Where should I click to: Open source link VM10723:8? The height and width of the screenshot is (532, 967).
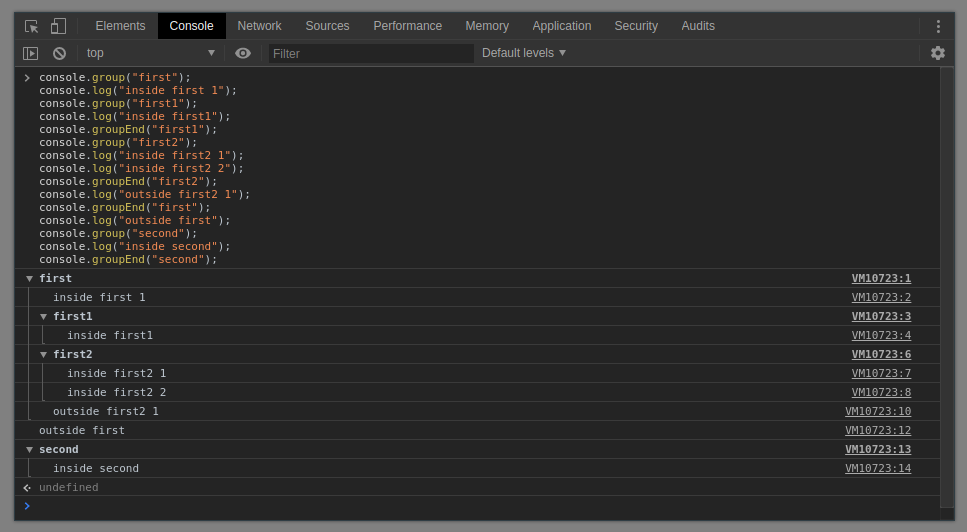coord(881,393)
